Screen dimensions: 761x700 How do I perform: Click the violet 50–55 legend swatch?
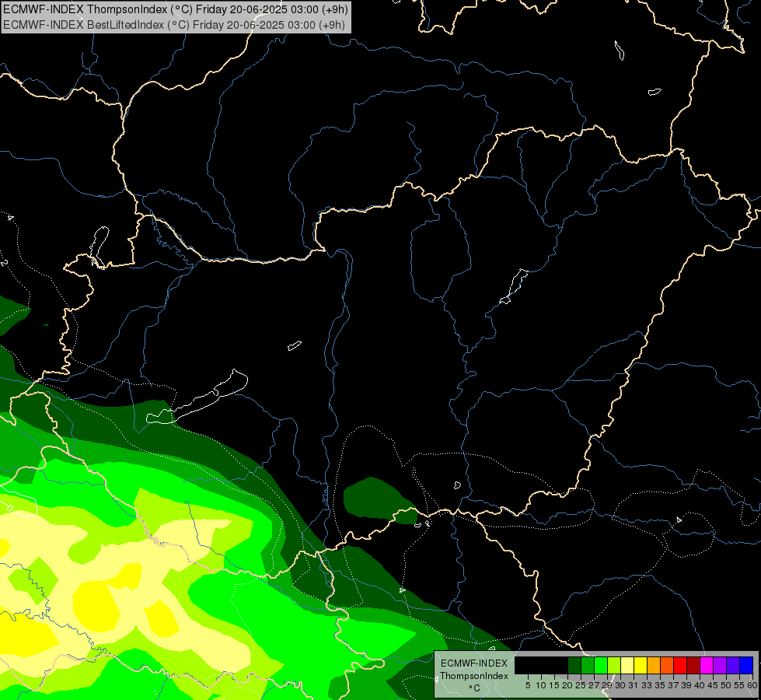point(733,665)
